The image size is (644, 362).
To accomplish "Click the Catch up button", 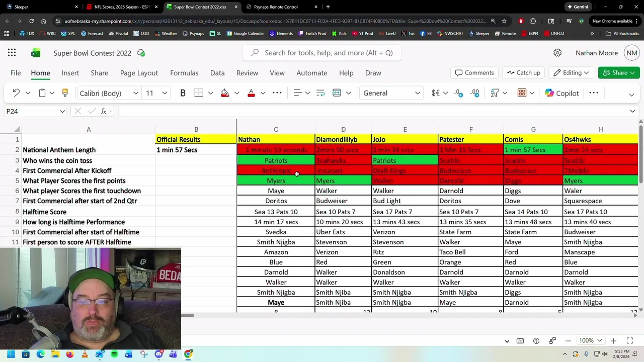I will [x=524, y=73].
